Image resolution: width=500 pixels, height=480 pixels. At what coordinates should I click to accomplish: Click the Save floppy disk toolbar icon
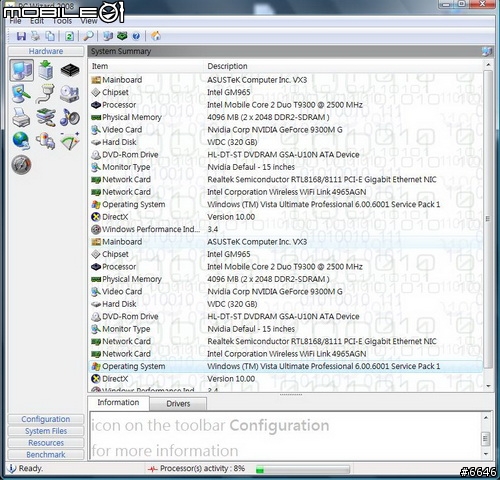(x=21, y=36)
